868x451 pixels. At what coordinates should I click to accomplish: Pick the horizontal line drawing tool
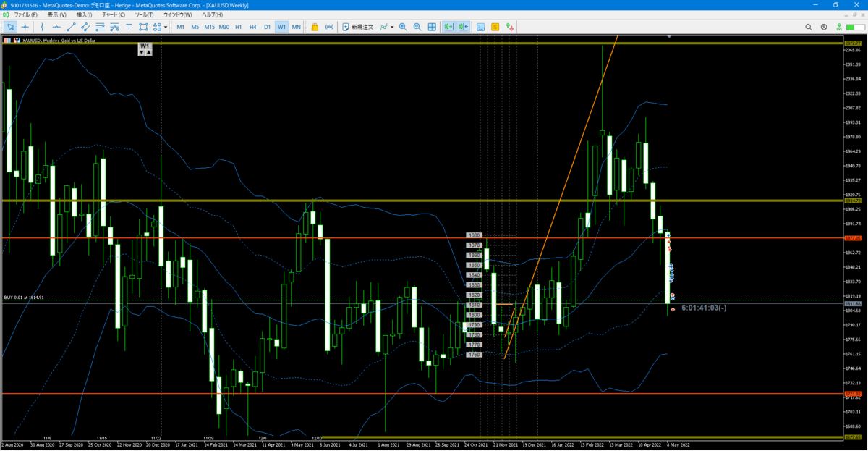[56, 27]
